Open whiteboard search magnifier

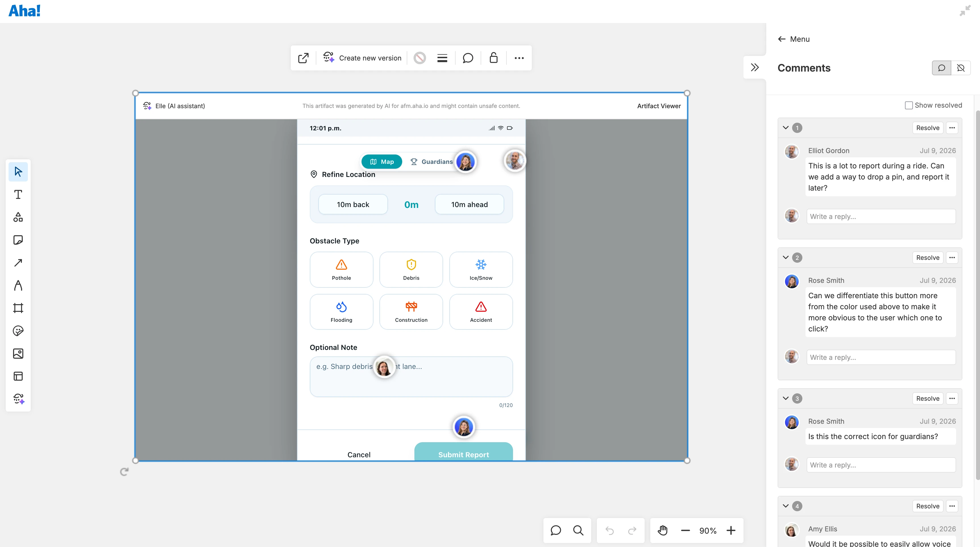pos(578,531)
